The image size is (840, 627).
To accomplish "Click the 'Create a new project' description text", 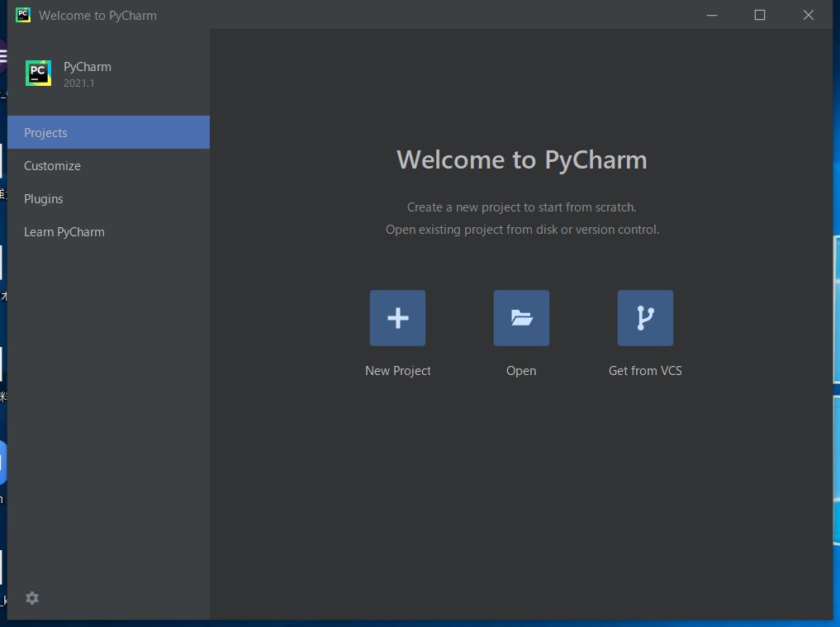I will (522, 207).
